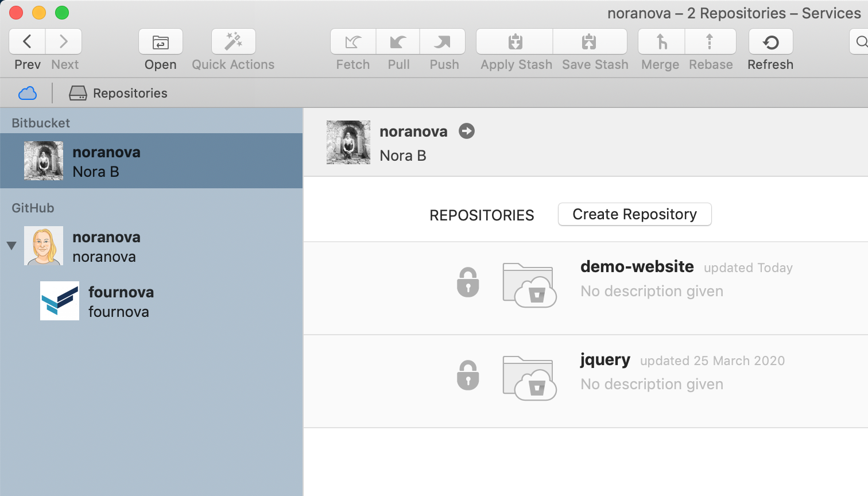This screenshot has width=868, height=496.
Task: Select the fournova account in the sidebar
Action: coord(121,300)
